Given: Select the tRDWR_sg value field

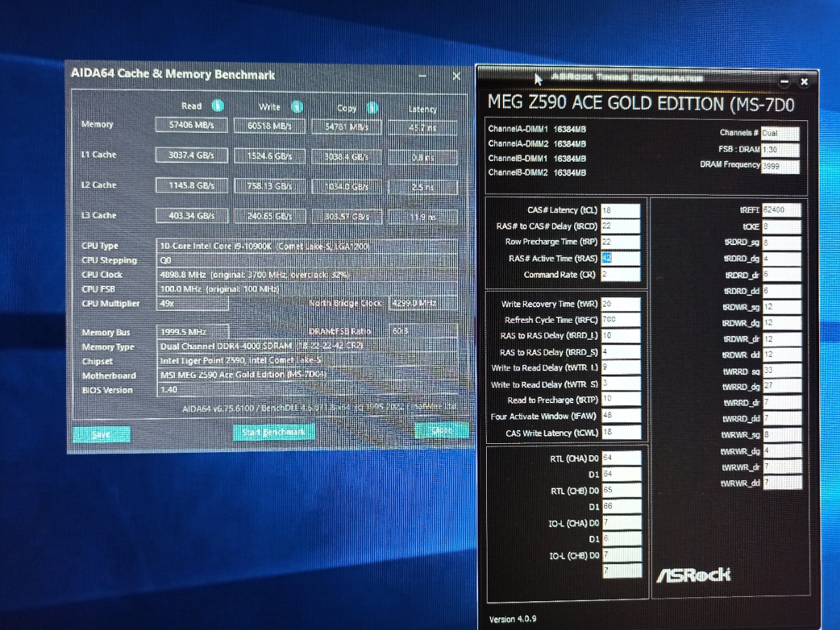Looking at the screenshot, I should click(x=782, y=307).
